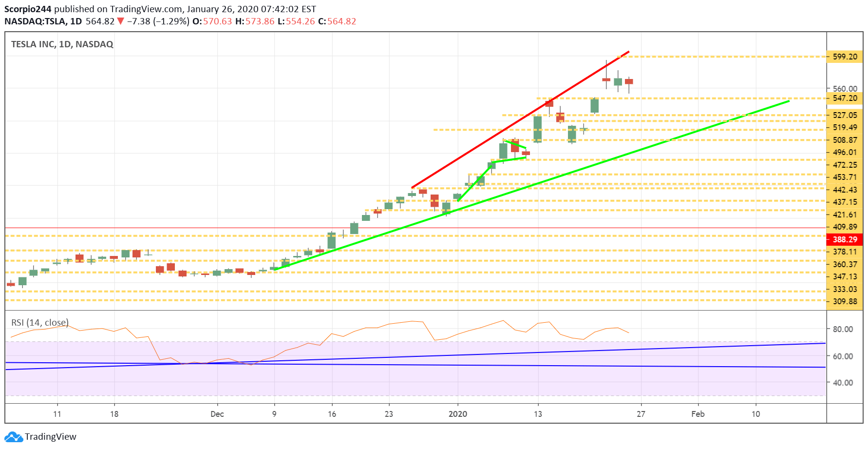
Task: Select the 309.88 price level label
Action: point(845,301)
